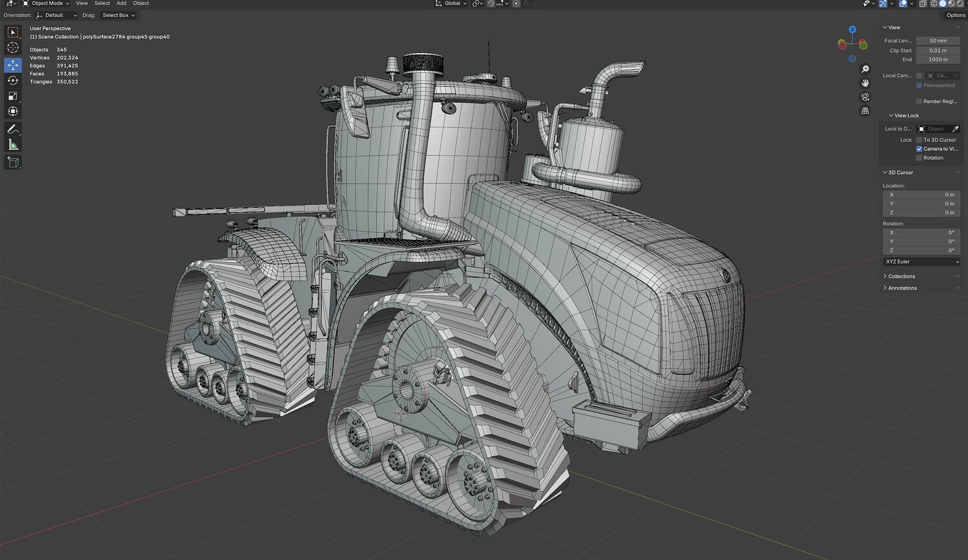
Task: Open the Object menu
Action: (141, 3)
